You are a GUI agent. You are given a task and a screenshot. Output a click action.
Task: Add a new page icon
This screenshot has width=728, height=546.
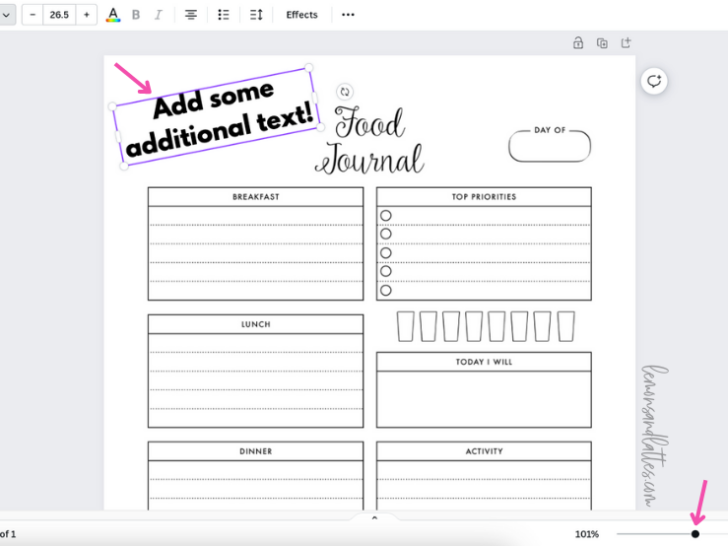click(x=626, y=43)
